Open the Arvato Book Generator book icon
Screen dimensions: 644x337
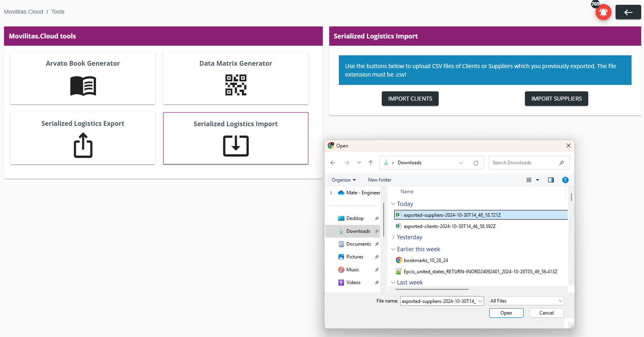tap(83, 86)
